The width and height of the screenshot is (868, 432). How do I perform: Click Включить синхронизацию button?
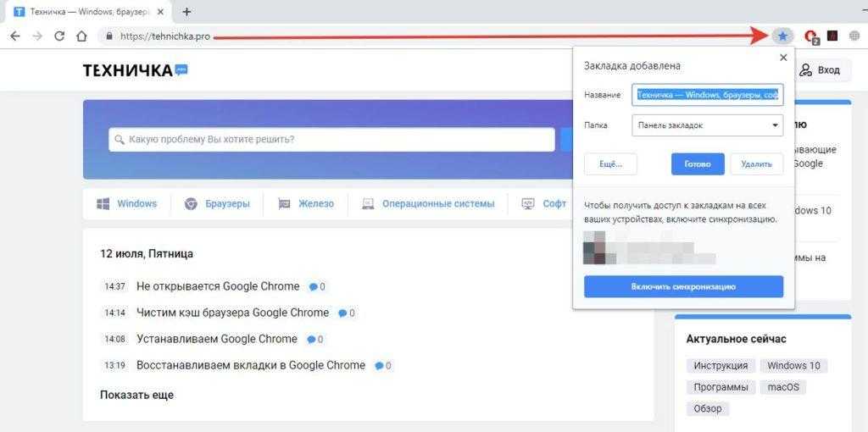coord(683,287)
